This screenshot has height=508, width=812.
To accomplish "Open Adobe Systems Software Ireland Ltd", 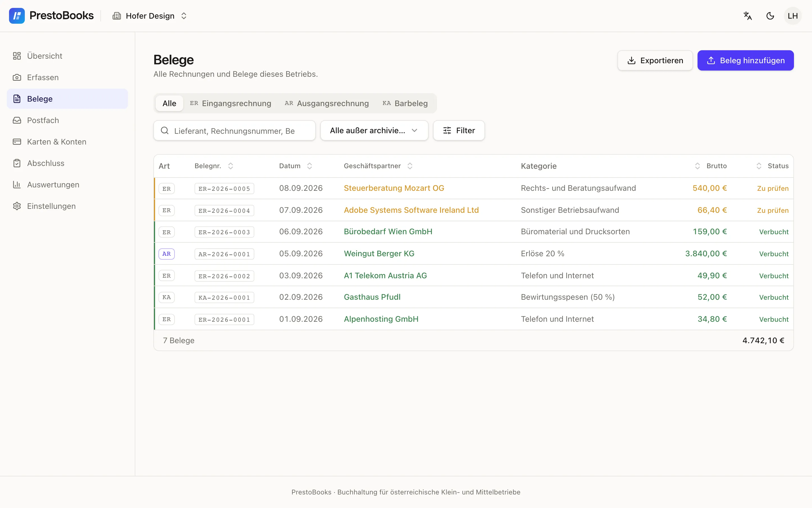I will (x=411, y=210).
